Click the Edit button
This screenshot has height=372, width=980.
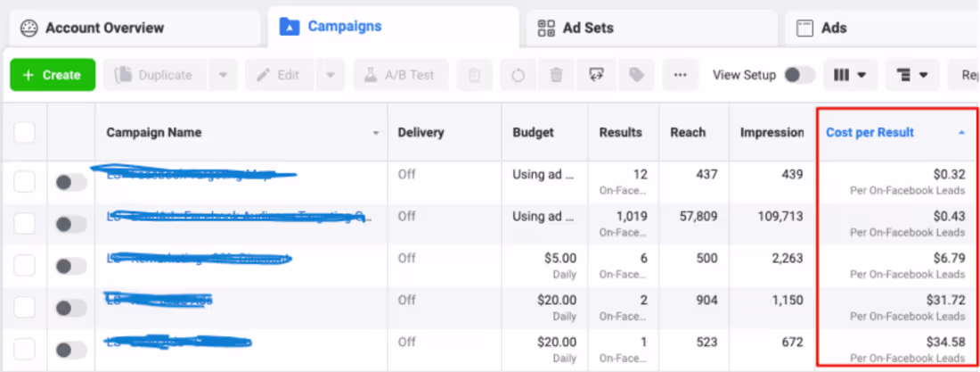(280, 75)
